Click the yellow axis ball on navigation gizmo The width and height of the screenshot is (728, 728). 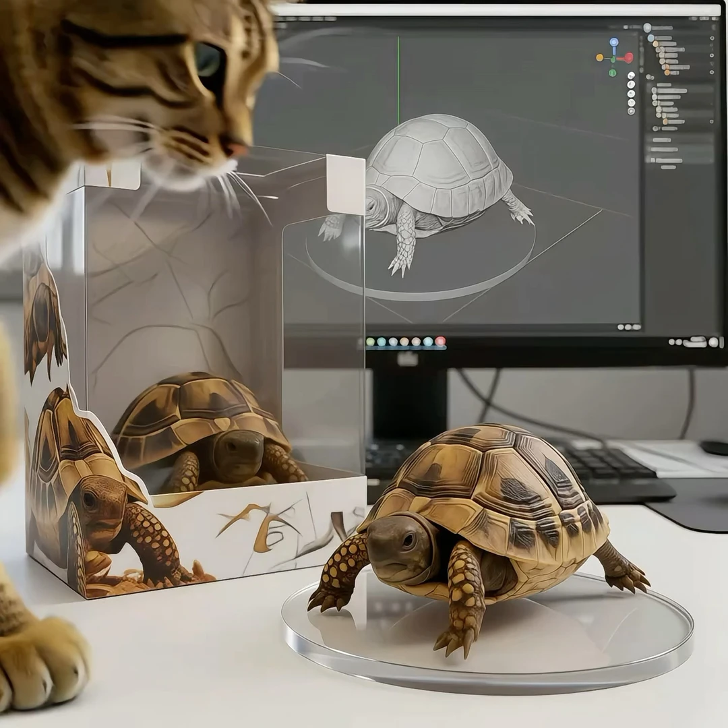(x=599, y=58)
